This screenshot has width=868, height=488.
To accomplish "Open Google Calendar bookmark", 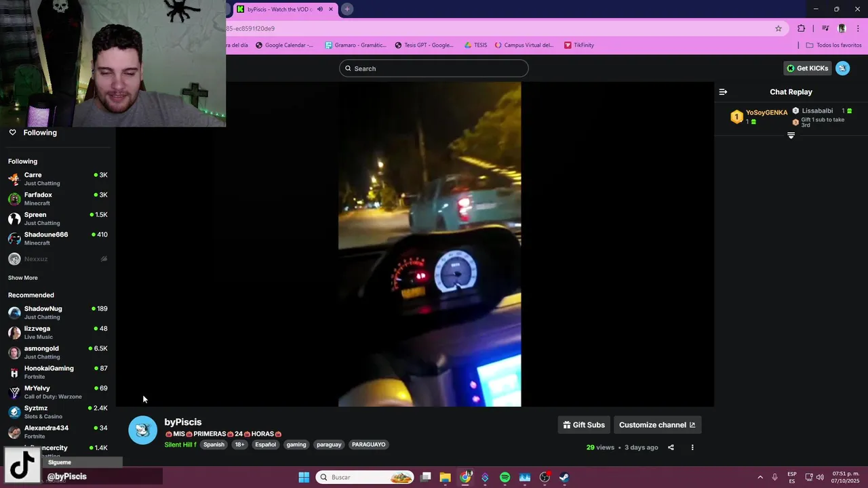I will (x=284, y=45).
